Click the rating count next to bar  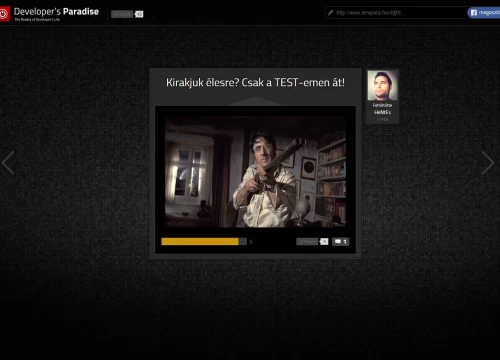tap(251, 242)
